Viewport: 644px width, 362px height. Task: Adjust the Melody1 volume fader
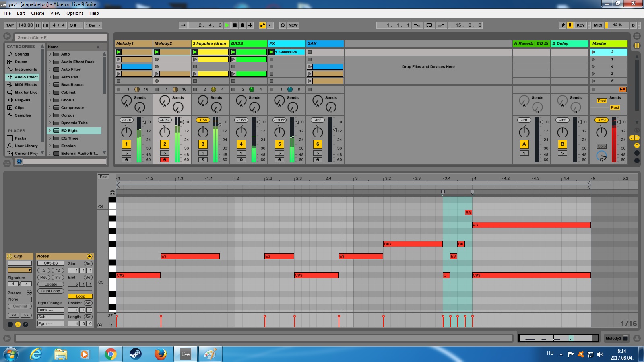(144, 122)
